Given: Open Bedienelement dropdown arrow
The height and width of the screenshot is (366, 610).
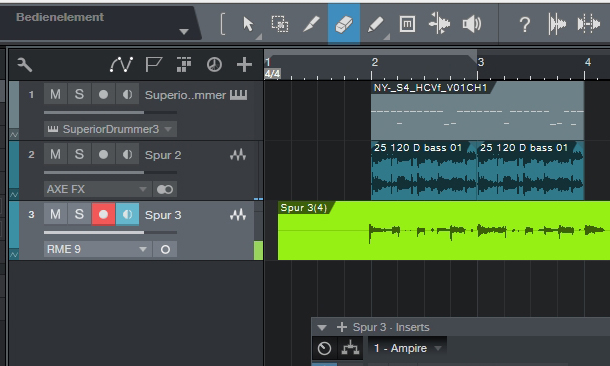Looking at the screenshot, I should (x=184, y=32).
